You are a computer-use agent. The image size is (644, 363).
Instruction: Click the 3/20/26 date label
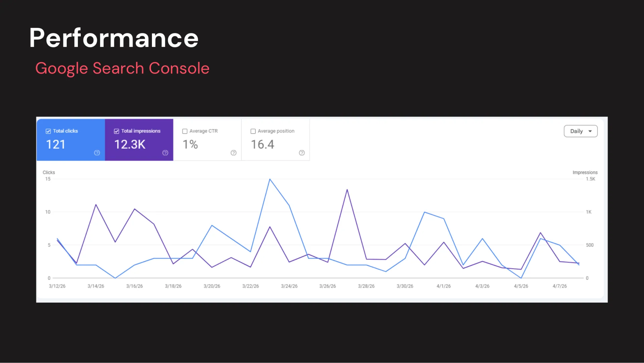tap(212, 286)
